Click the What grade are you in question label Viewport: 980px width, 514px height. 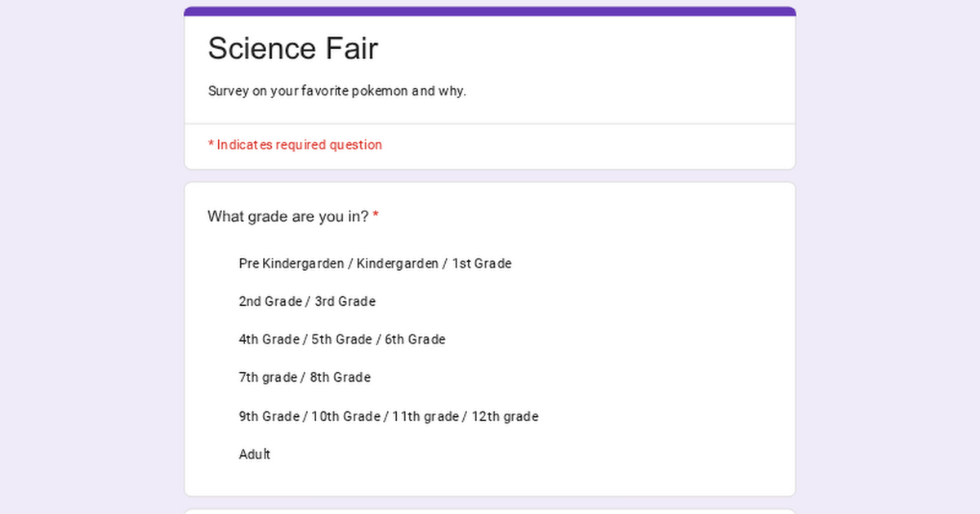tap(287, 217)
